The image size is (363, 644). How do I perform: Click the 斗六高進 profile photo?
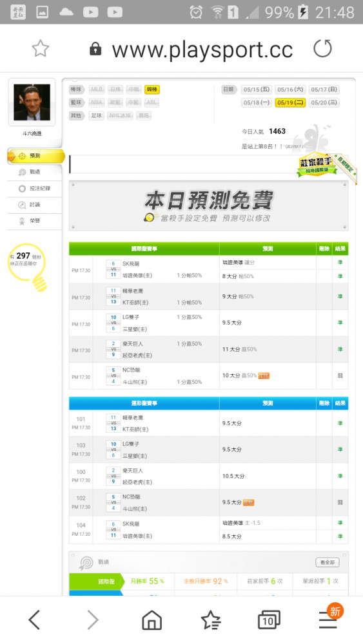click(32, 102)
